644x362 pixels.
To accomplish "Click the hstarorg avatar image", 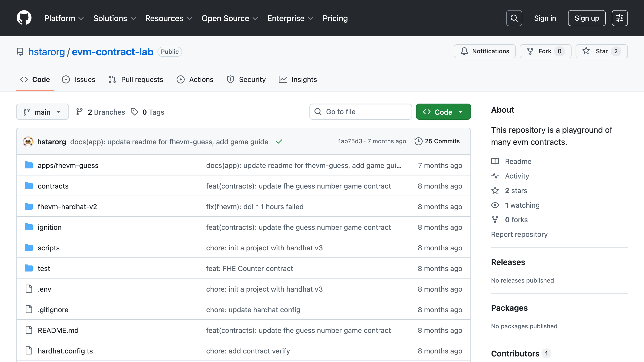I will click(28, 142).
